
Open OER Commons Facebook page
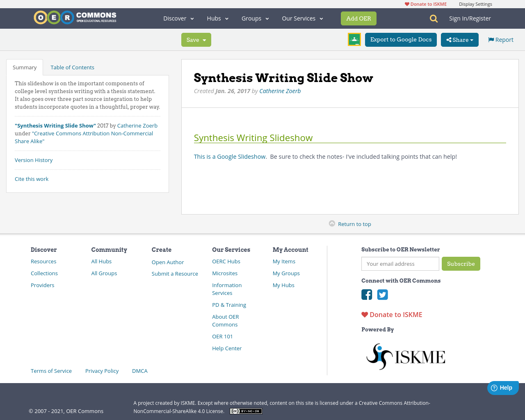366,294
